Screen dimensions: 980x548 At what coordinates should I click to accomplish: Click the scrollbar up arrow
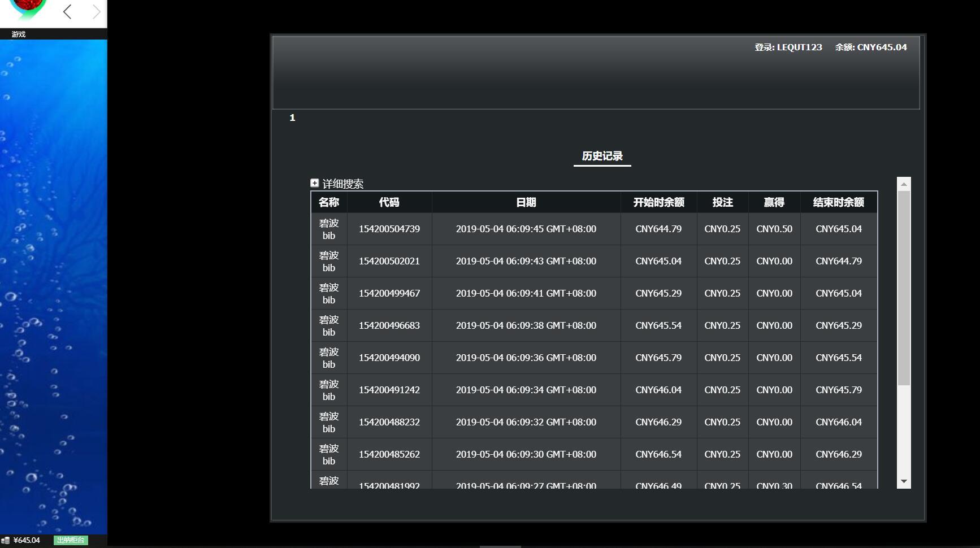point(904,184)
